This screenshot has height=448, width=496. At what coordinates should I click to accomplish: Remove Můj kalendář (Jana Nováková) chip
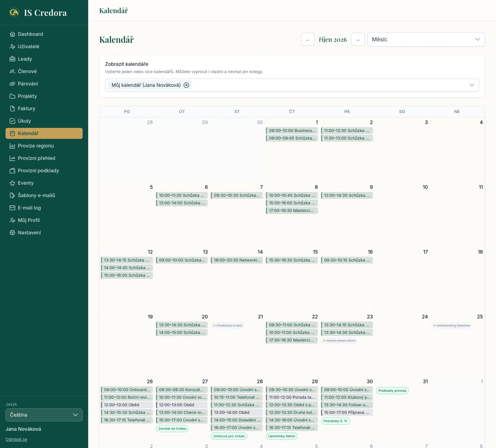tap(186, 85)
